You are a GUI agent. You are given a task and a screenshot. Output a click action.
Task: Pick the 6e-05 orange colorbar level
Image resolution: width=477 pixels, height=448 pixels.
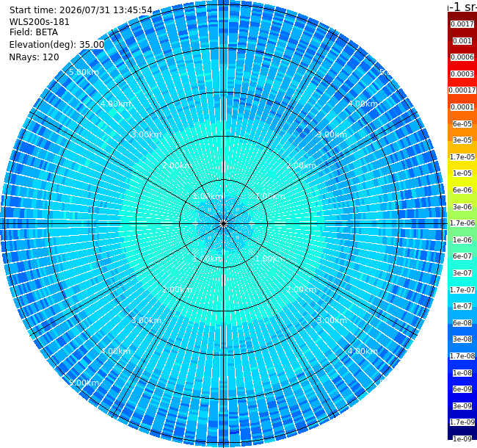[x=462, y=124]
